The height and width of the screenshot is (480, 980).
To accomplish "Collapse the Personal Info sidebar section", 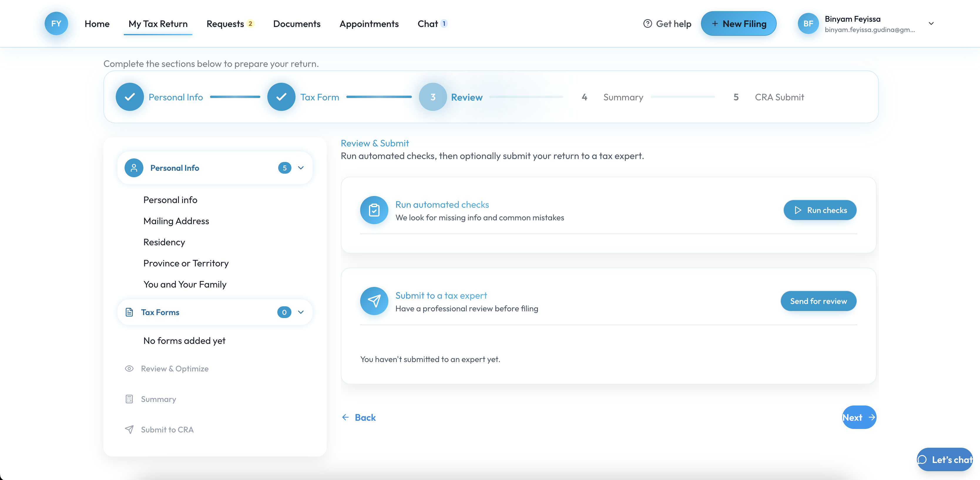I will (301, 168).
